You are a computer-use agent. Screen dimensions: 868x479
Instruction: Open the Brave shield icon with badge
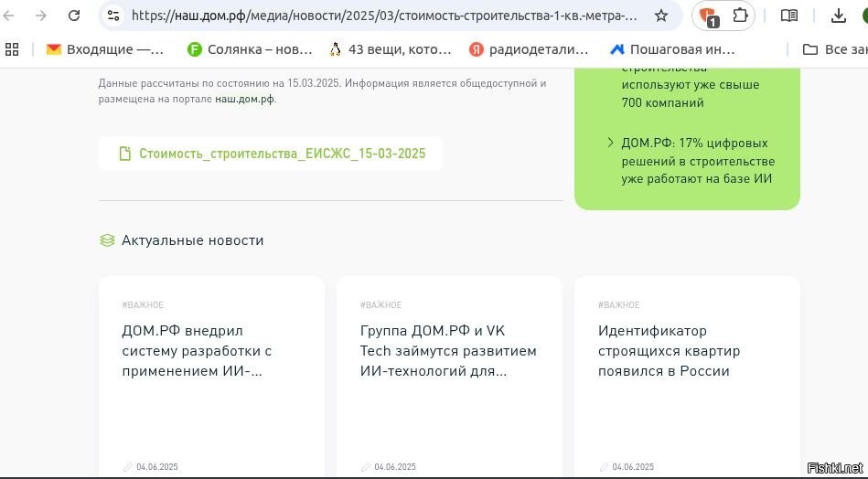pos(707,16)
